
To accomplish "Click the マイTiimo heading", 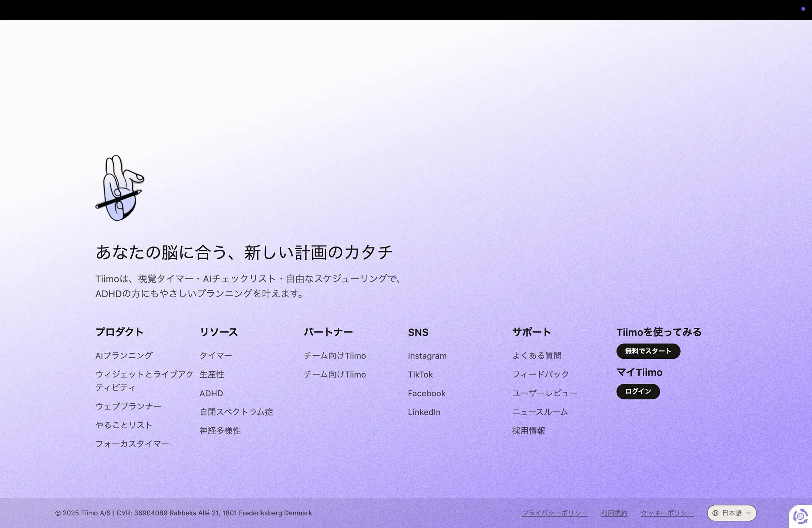I will (x=639, y=372).
